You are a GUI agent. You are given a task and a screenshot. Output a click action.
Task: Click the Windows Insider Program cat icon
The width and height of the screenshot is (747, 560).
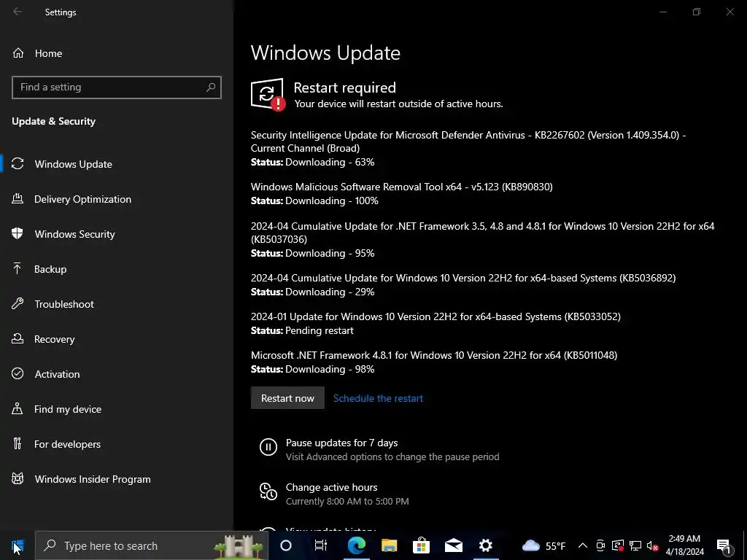(18, 478)
